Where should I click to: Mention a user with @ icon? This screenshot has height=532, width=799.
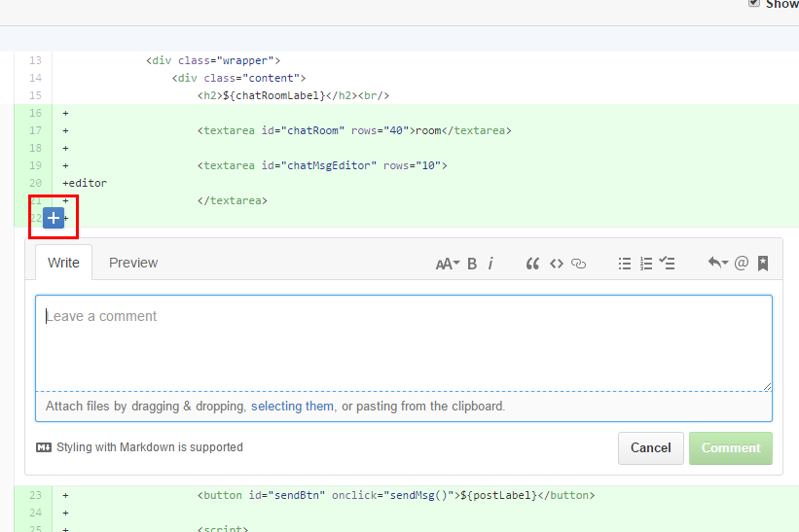point(742,264)
